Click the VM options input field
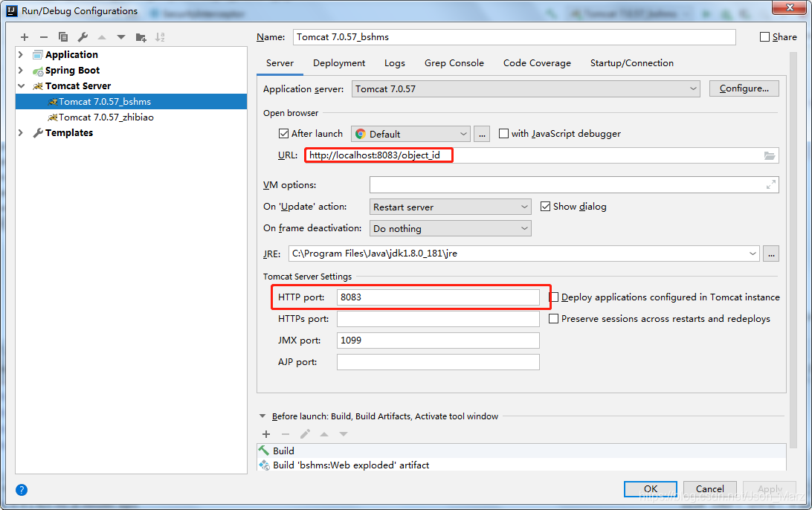The image size is (812, 510). [574, 184]
